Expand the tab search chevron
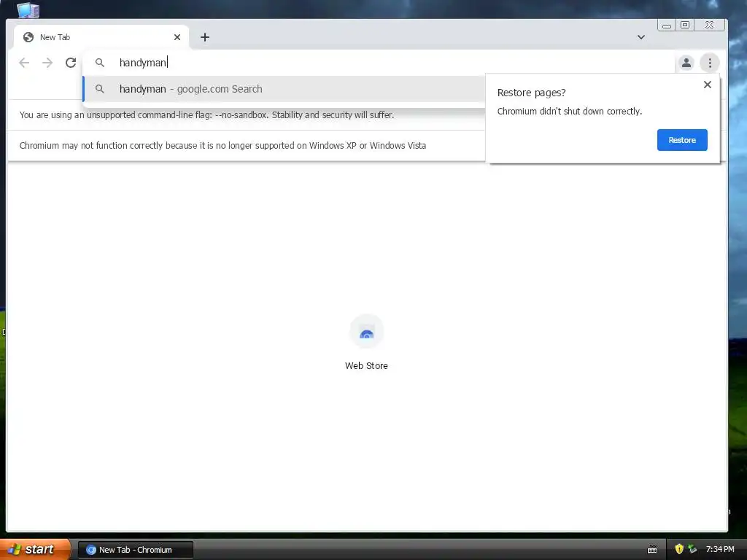Screen dimensions: 747x560 pos(641,37)
